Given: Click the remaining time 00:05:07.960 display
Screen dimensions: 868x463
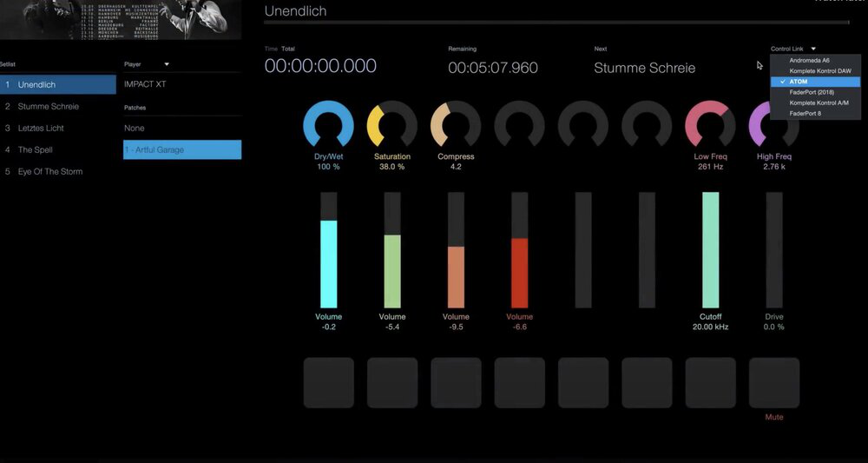Looking at the screenshot, I should point(493,68).
